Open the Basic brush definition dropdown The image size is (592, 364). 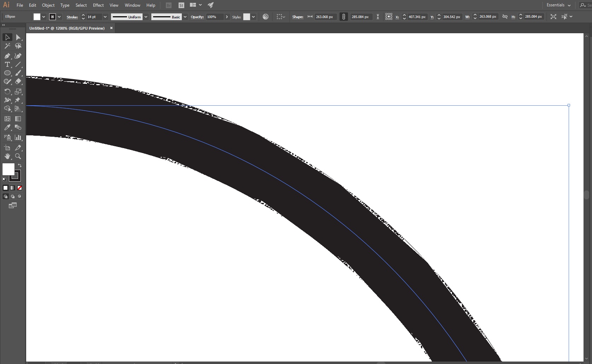pos(185,17)
